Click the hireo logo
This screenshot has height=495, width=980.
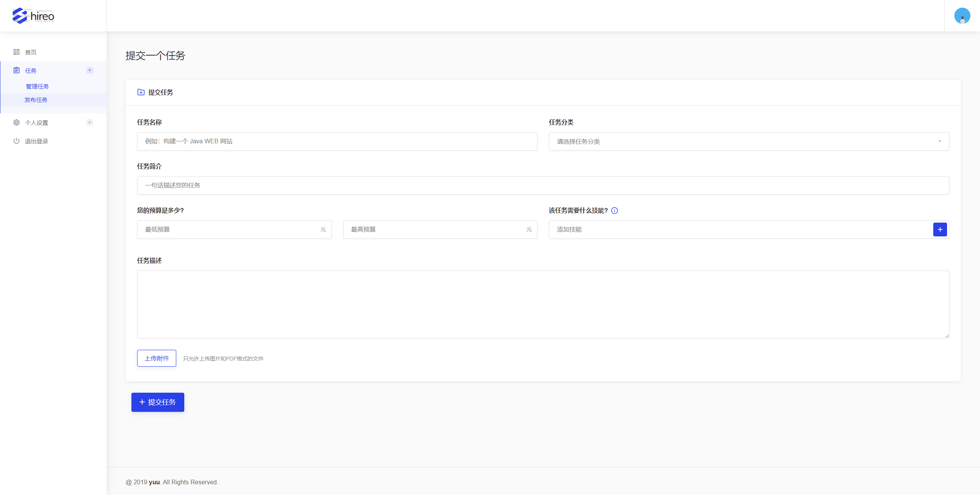(33, 16)
